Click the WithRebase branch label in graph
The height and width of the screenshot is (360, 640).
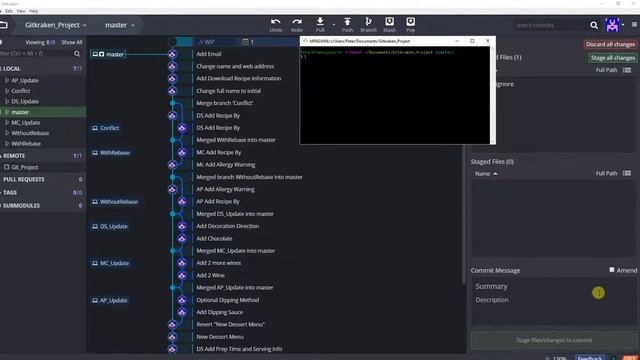tap(111, 153)
